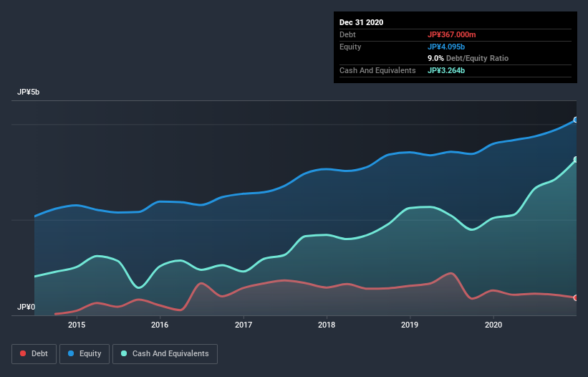Click the 2020 x-axis label
The height and width of the screenshot is (377, 588).
pyautogui.click(x=493, y=325)
